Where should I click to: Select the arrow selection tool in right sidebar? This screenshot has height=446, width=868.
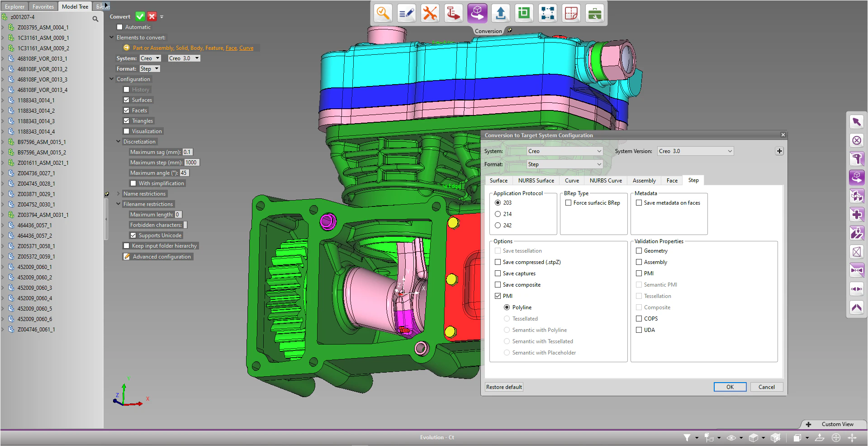tap(856, 121)
